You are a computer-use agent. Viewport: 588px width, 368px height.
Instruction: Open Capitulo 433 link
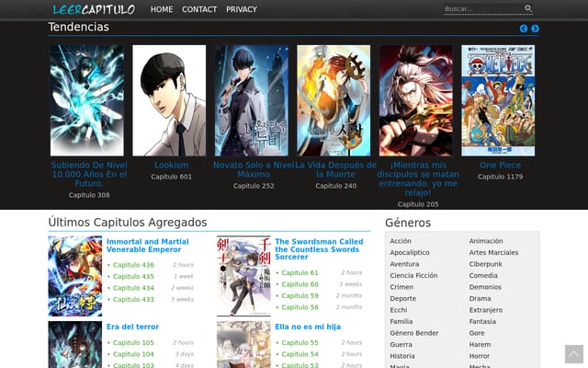(133, 300)
